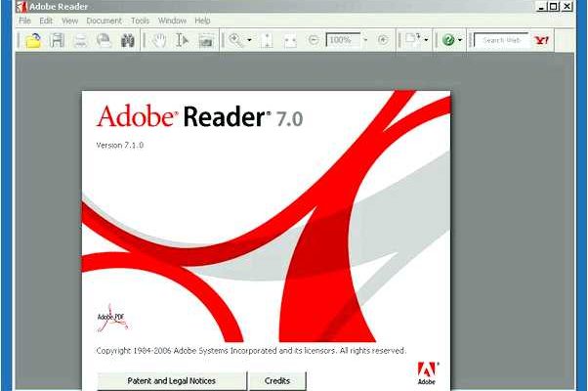Click the Email document icon

(x=104, y=40)
